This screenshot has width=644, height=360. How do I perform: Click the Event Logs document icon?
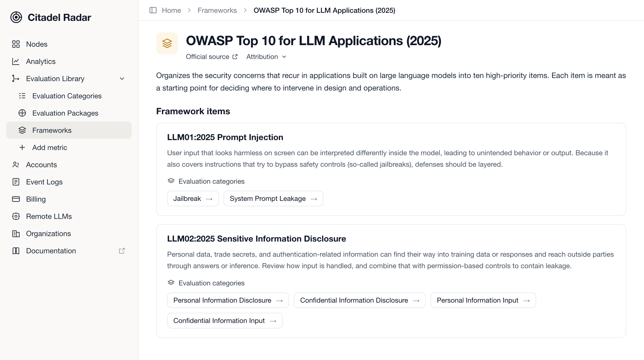pyautogui.click(x=16, y=182)
